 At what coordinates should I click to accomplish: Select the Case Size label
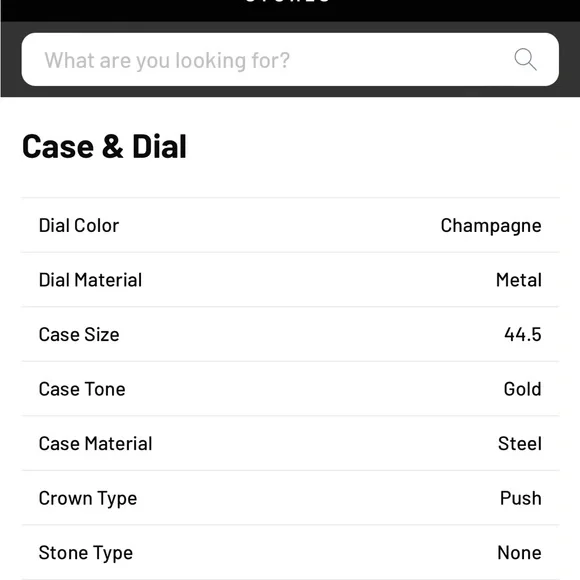tap(79, 334)
